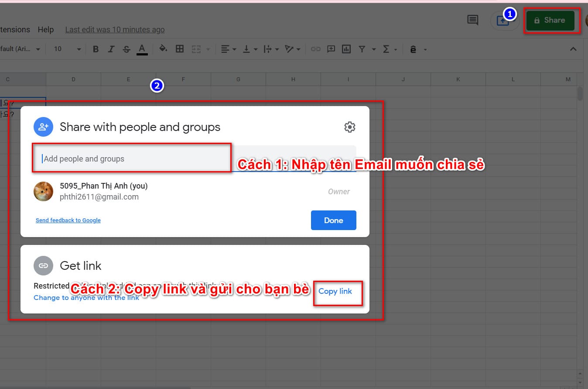
Task: Open the sharing settings gear icon
Action: tap(349, 127)
